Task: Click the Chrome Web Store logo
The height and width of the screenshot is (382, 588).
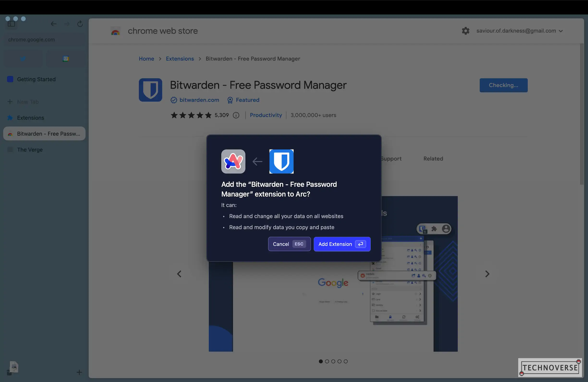Action: point(115,31)
